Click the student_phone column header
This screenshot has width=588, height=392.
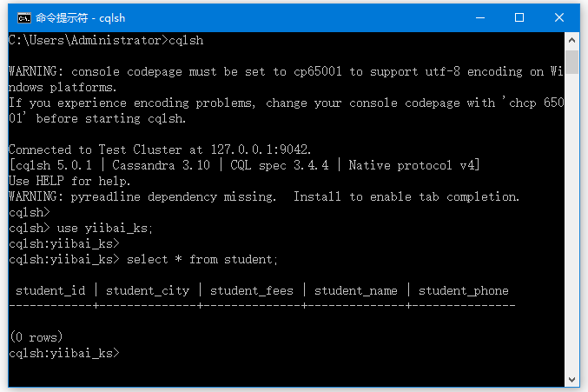coord(464,290)
